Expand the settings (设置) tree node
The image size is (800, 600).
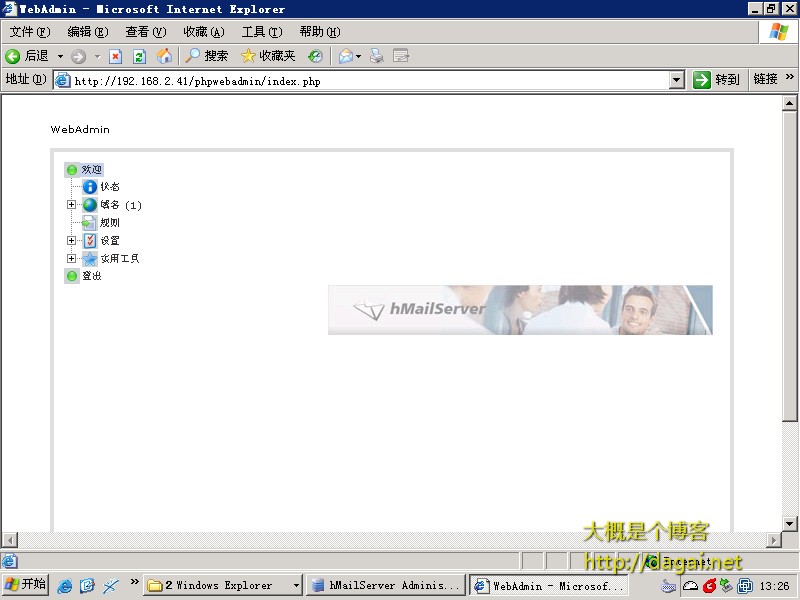[72, 241]
